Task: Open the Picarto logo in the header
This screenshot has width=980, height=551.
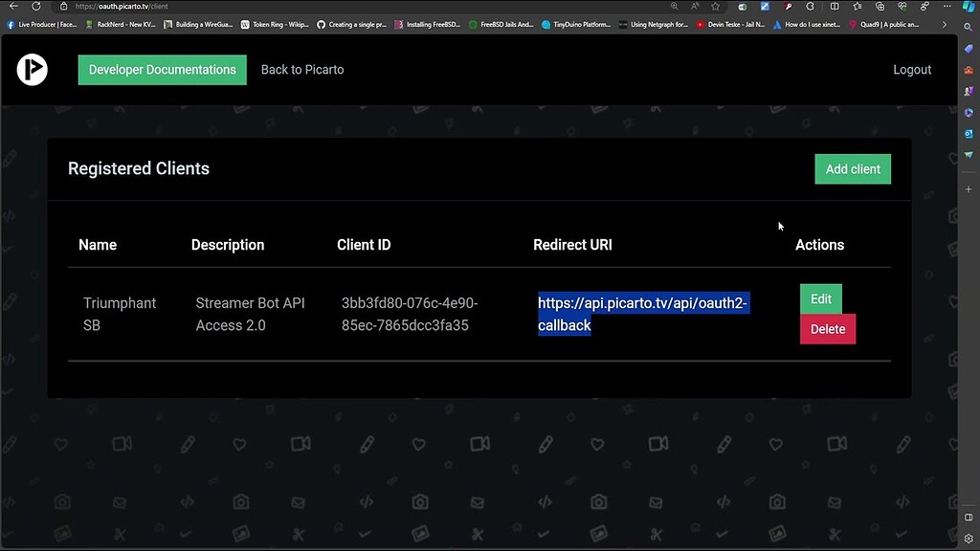Action: coord(32,69)
